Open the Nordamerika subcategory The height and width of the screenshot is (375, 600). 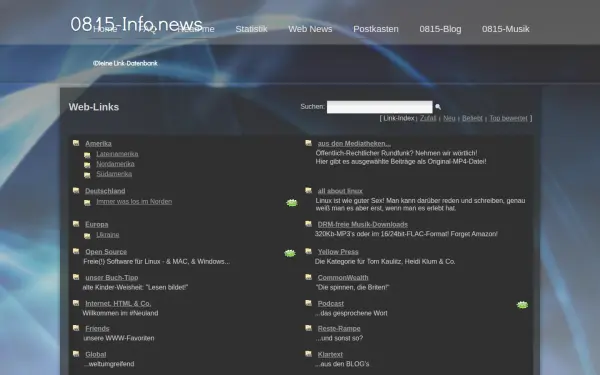point(115,164)
